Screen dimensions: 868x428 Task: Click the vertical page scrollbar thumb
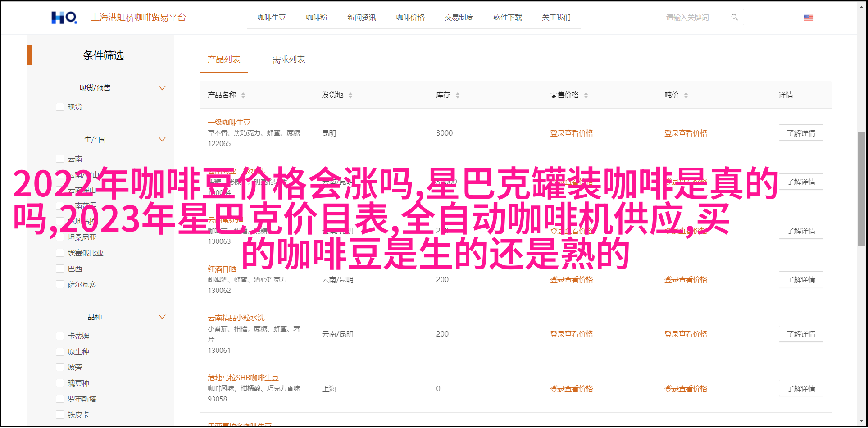[861, 189]
